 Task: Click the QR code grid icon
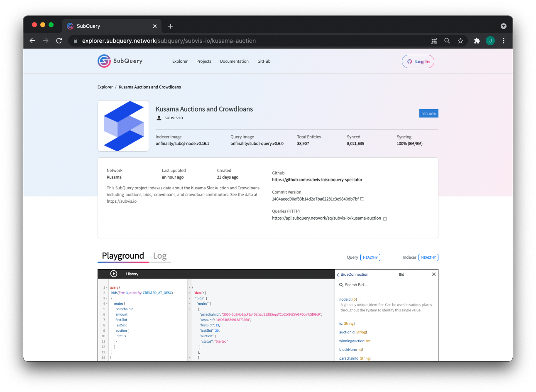click(434, 41)
